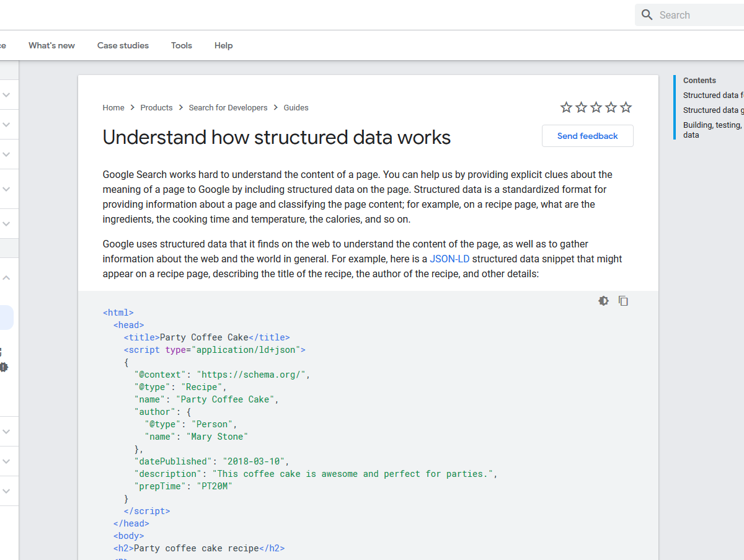Toggle dark theme for the code block

603,301
